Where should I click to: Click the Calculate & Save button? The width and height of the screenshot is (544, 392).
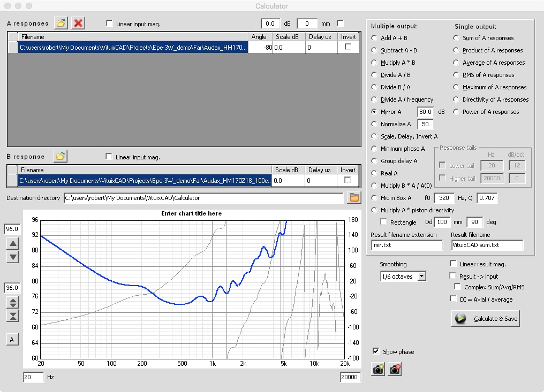(x=486, y=319)
